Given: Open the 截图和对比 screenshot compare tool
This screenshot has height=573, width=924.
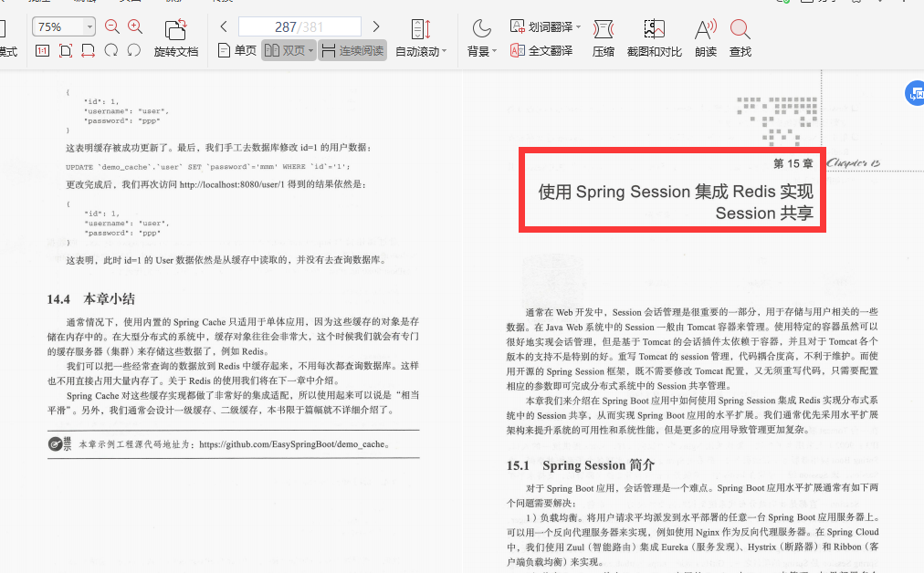Looking at the screenshot, I should (x=653, y=38).
